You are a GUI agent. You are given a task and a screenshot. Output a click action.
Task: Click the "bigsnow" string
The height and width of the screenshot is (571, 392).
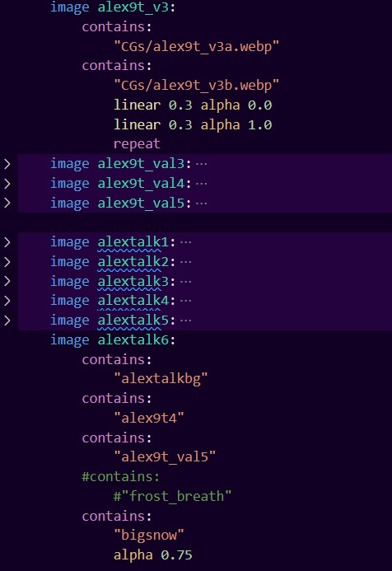click(149, 536)
